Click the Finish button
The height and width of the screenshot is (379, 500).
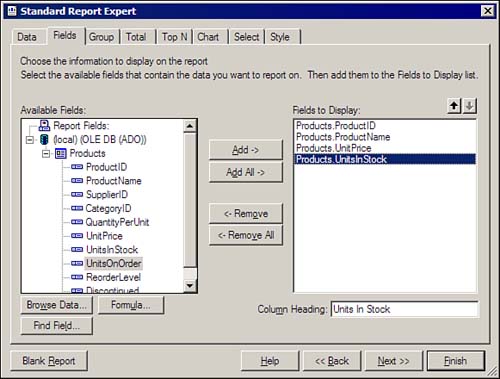pos(456,361)
